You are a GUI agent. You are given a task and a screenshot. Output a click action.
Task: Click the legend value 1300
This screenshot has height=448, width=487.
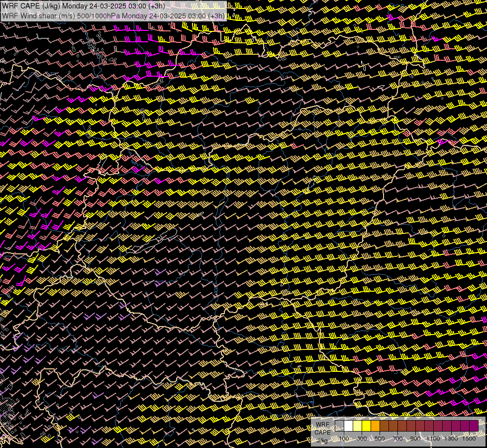point(451,439)
